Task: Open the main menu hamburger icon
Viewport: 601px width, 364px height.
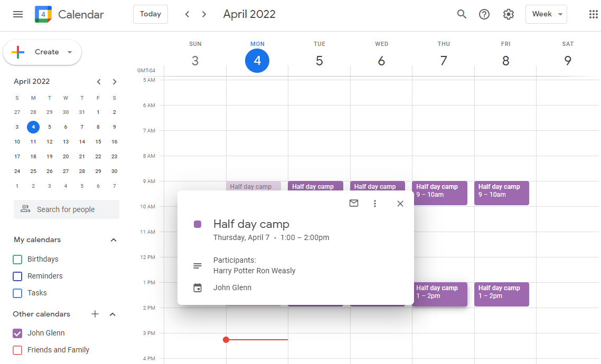Action: point(17,14)
